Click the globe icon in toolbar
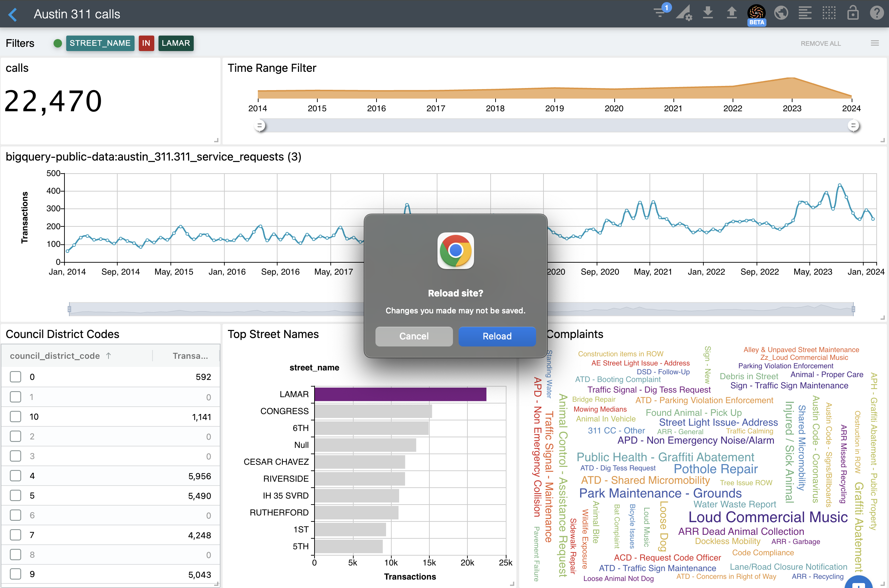889x588 pixels. [781, 13]
